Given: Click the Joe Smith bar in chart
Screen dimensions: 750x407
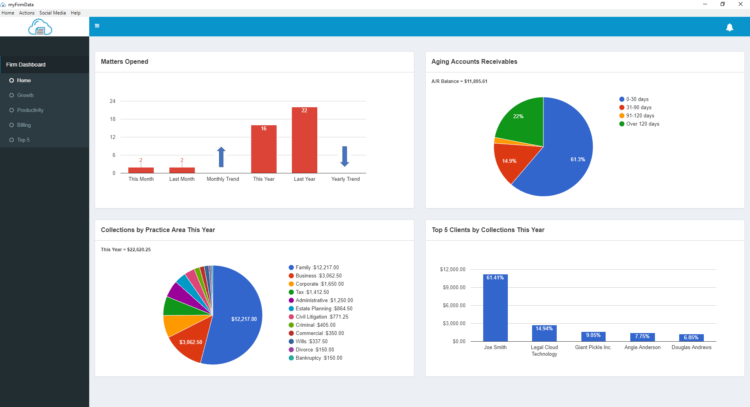Looking at the screenshot, I should [x=495, y=307].
